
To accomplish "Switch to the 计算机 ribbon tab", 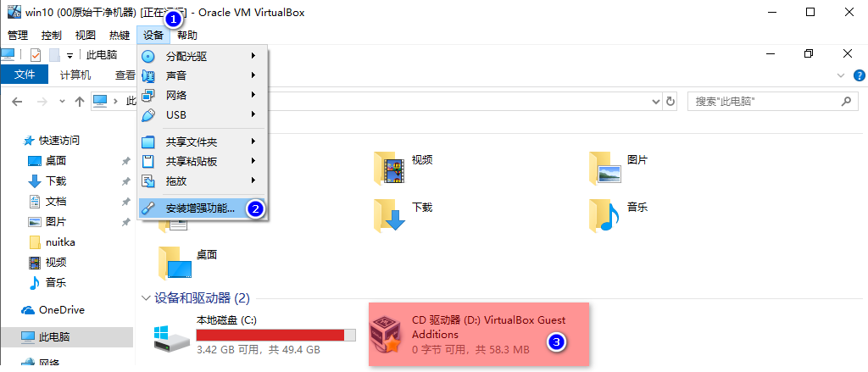I will point(75,75).
